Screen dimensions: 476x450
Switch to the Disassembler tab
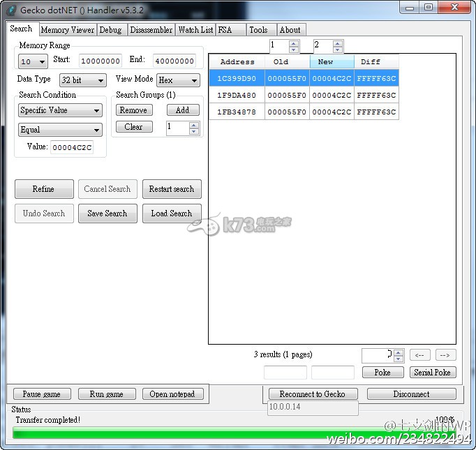tap(151, 30)
